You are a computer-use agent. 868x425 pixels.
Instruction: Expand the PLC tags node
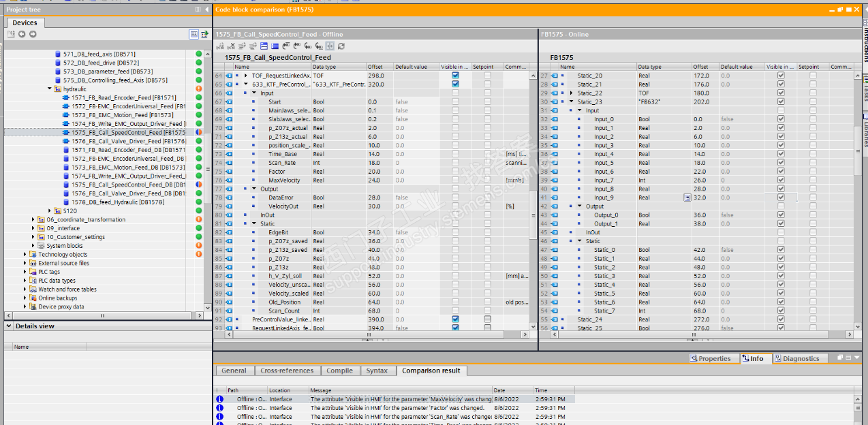coord(25,272)
